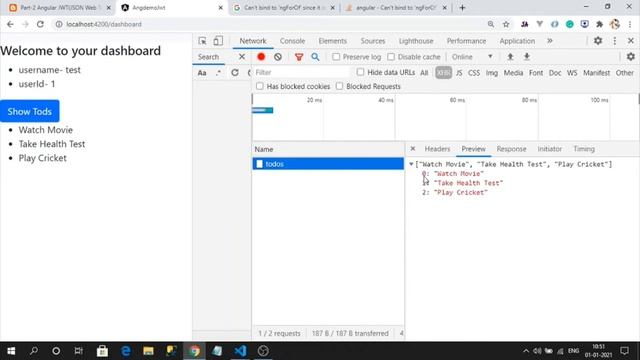The width and height of the screenshot is (640, 360).
Task: Close the request details pane
Action: pyautogui.click(x=413, y=149)
